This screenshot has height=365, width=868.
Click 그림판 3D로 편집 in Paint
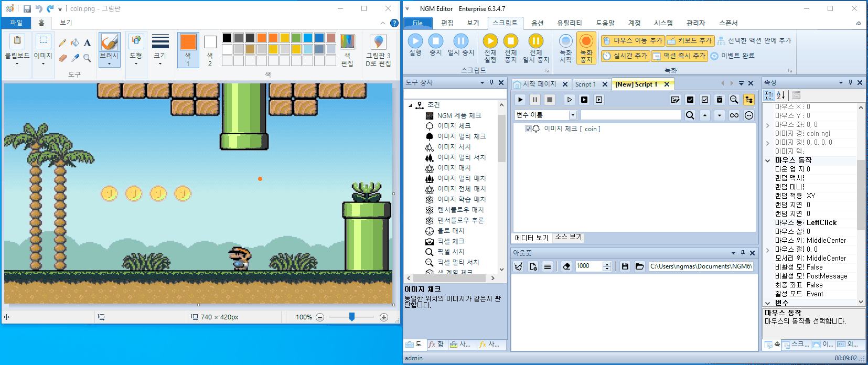click(378, 50)
